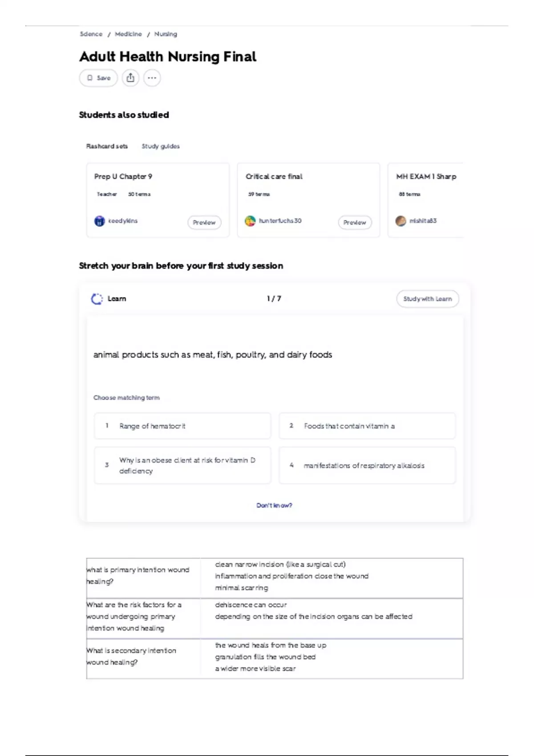Click the Learn mode circular icon
The height and width of the screenshot is (756, 534).
point(97,299)
